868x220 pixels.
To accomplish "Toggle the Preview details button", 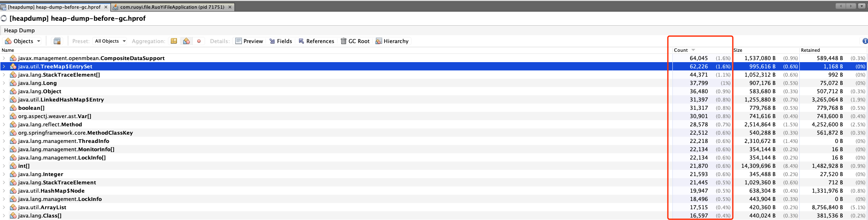I will [x=249, y=41].
